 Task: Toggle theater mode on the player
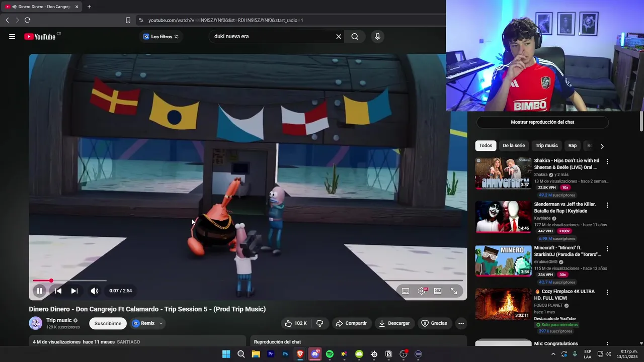point(438,291)
